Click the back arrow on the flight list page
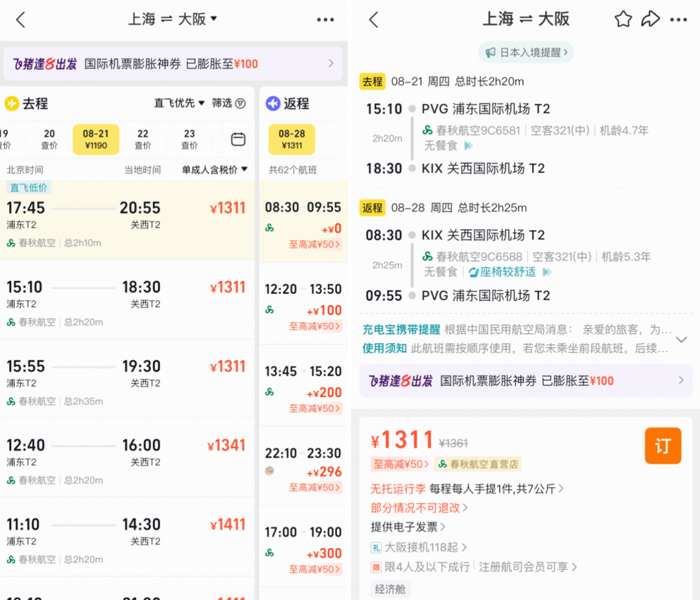 pos(20,19)
